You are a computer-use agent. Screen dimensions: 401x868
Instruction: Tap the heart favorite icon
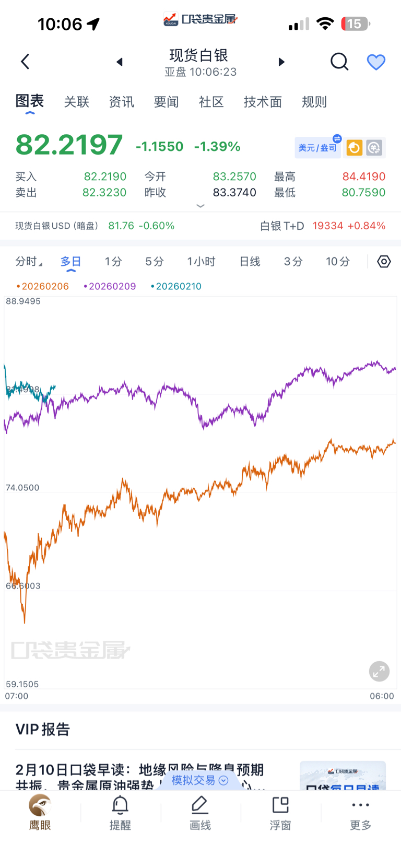(376, 62)
